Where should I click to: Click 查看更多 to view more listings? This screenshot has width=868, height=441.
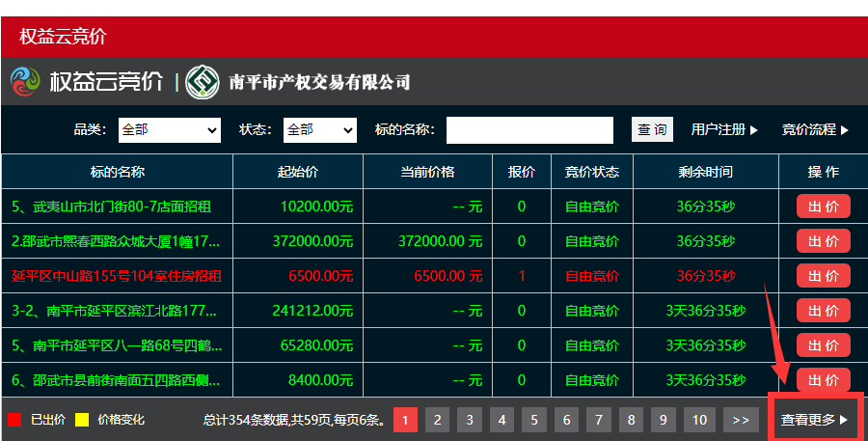[815, 420]
